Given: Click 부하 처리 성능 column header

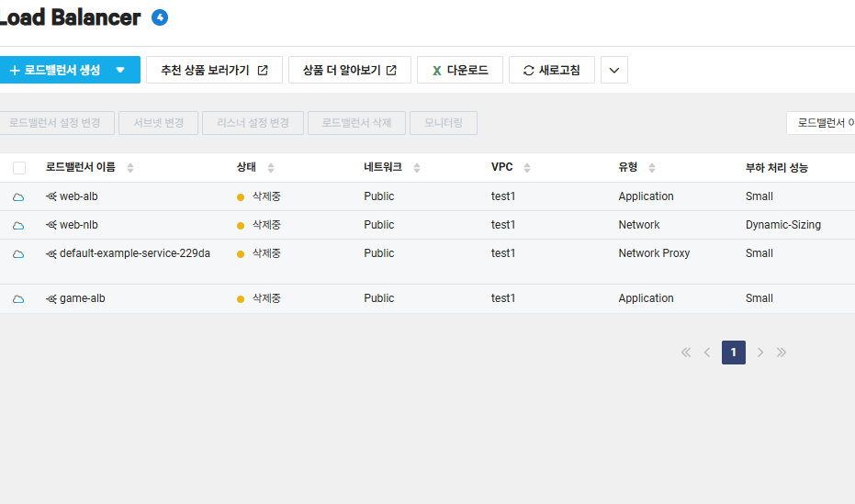Looking at the screenshot, I should pos(777,168).
